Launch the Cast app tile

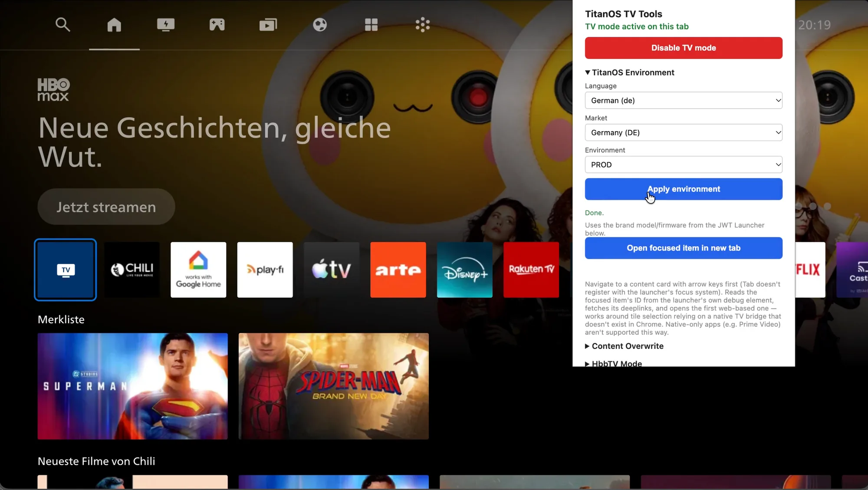(852, 270)
